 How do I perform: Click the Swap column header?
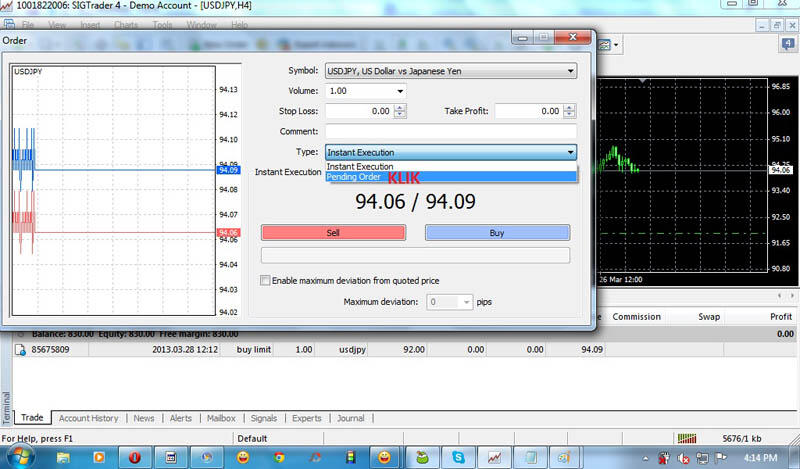(x=709, y=316)
